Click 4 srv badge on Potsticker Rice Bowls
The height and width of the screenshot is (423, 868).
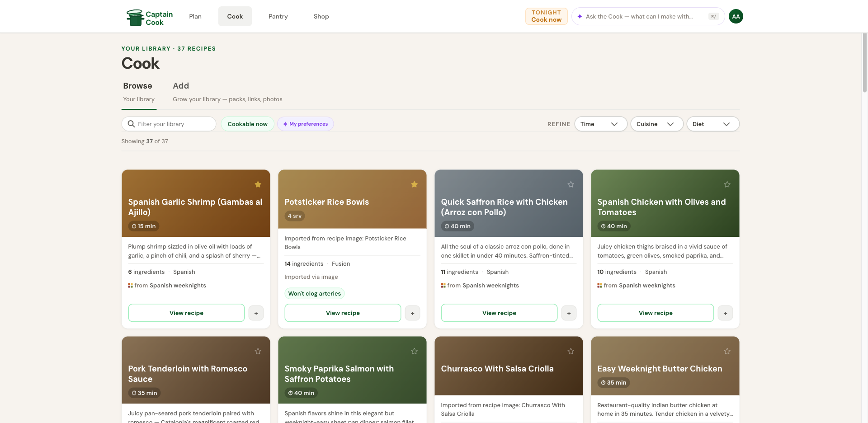[295, 216]
